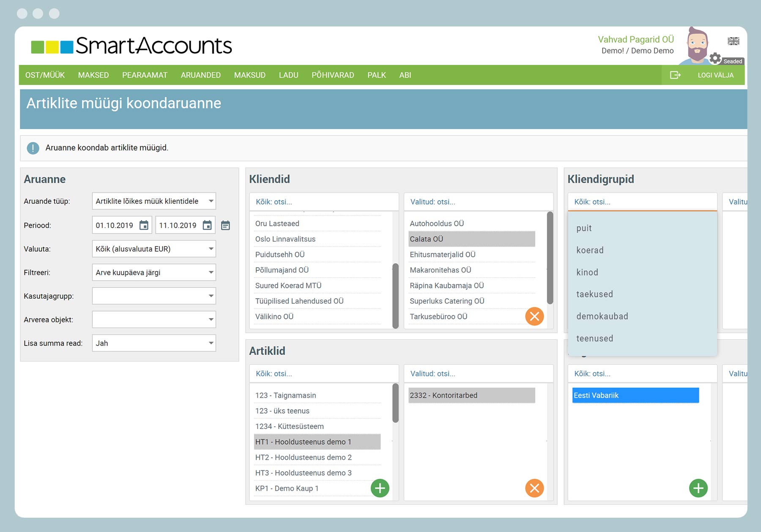This screenshot has width=761, height=532.
Task: Expand the Aruande tüüp dropdown
Action: pyautogui.click(x=154, y=201)
